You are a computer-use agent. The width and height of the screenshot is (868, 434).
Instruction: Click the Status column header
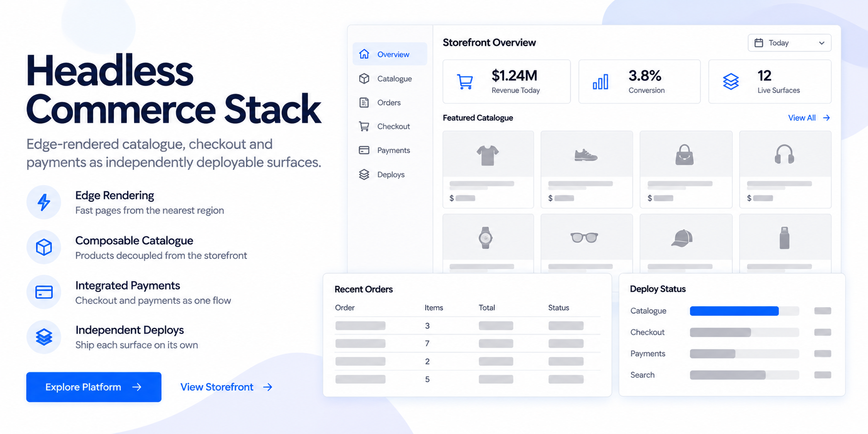559,308
